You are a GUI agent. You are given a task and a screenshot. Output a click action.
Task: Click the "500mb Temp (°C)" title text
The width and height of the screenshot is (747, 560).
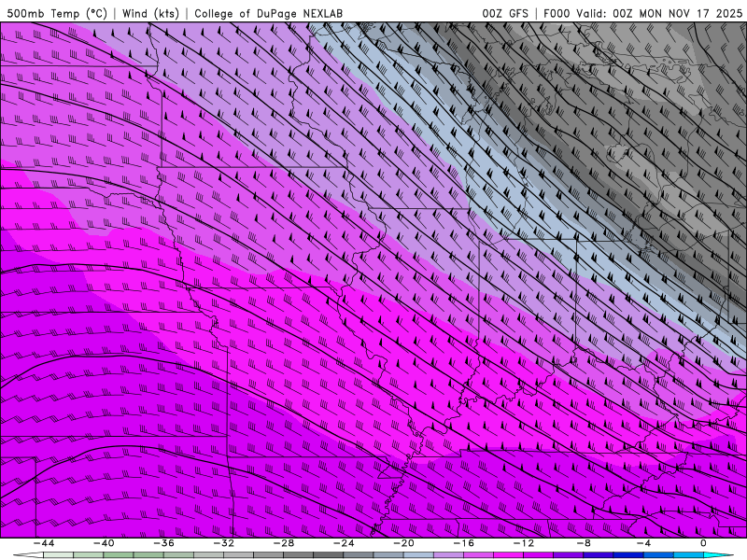[x=57, y=13]
